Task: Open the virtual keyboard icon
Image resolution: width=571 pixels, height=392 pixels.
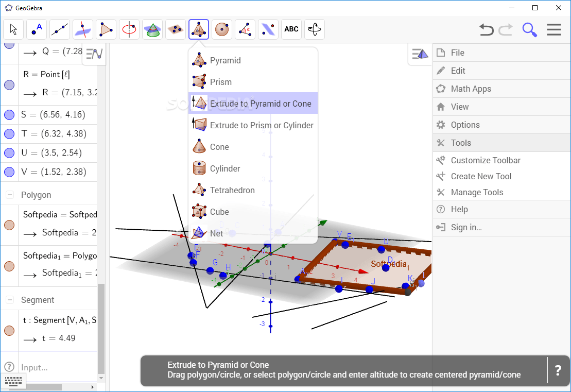Action: click(x=13, y=381)
